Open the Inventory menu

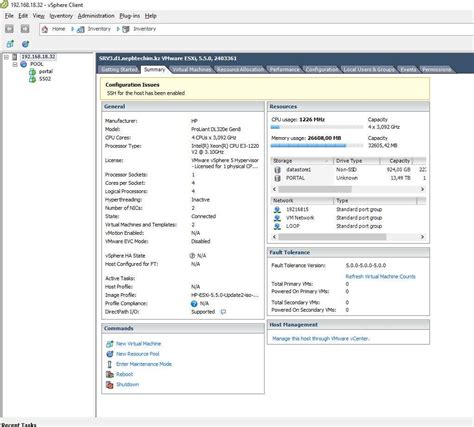[61, 16]
